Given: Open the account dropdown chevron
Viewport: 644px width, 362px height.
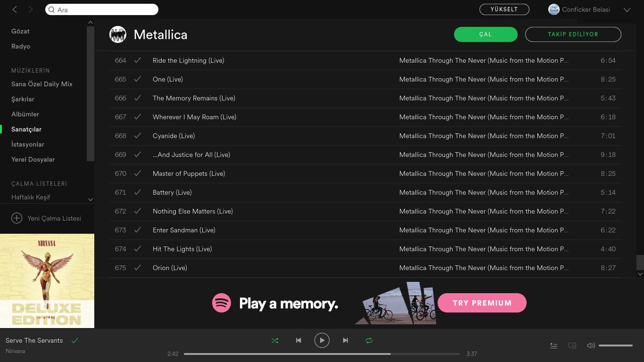Looking at the screenshot, I should pos(627,10).
